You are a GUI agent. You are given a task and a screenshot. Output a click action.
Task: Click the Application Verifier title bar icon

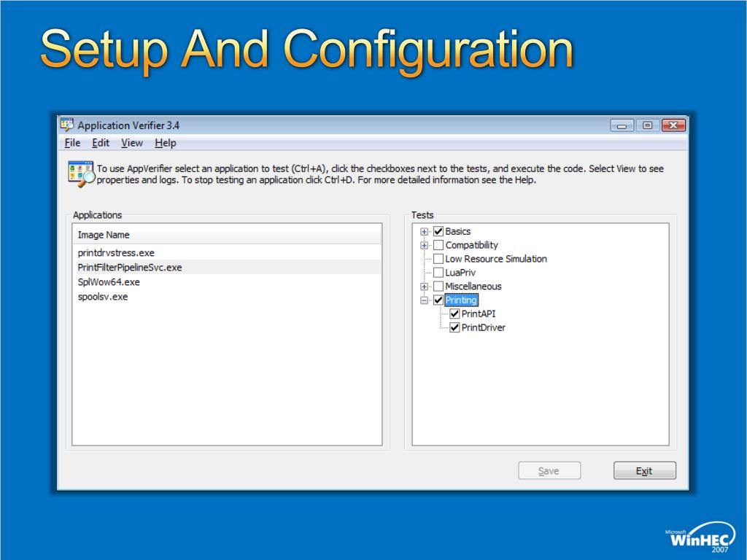[67, 125]
